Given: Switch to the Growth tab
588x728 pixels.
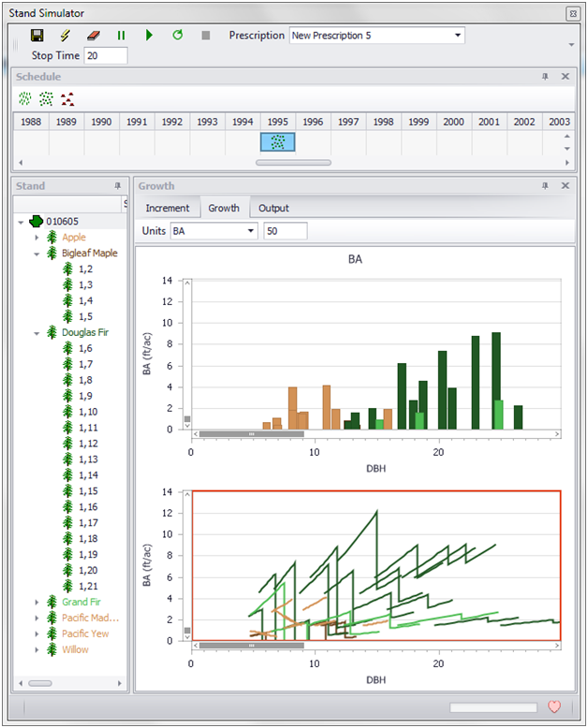Looking at the screenshot, I should [224, 208].
